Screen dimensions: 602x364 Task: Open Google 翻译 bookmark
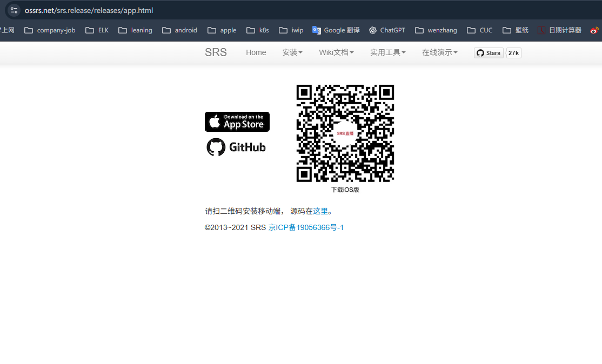click(336, 30)
